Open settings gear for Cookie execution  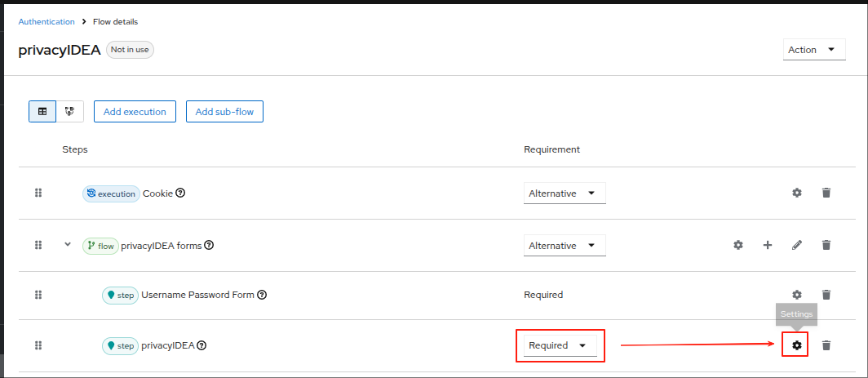796,193
